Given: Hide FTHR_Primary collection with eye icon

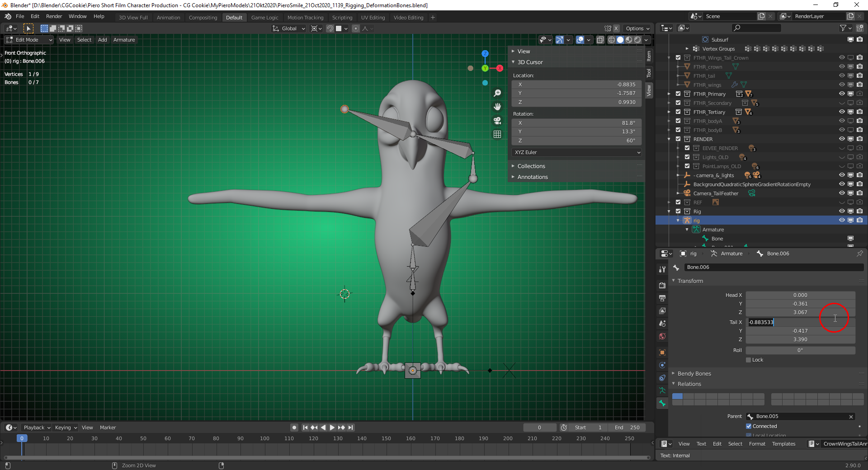Looking at the screenshot, I should [841, 94].
